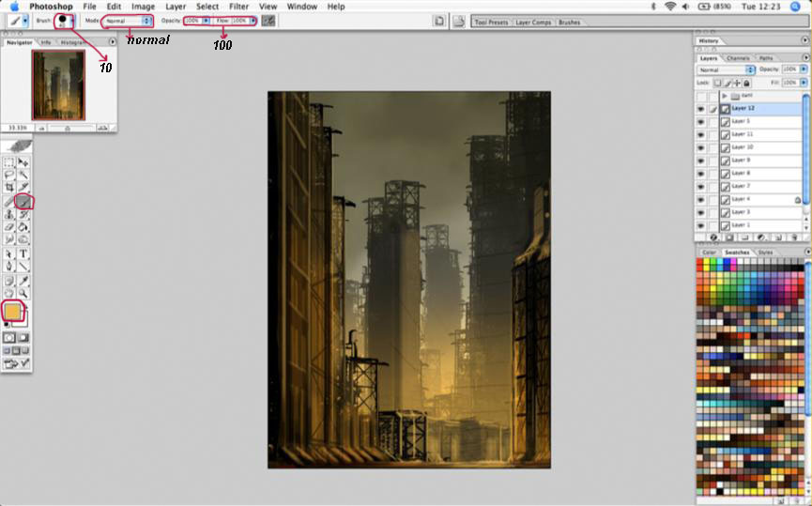Click the Navigator preview thumbnail

coord(57,84)
